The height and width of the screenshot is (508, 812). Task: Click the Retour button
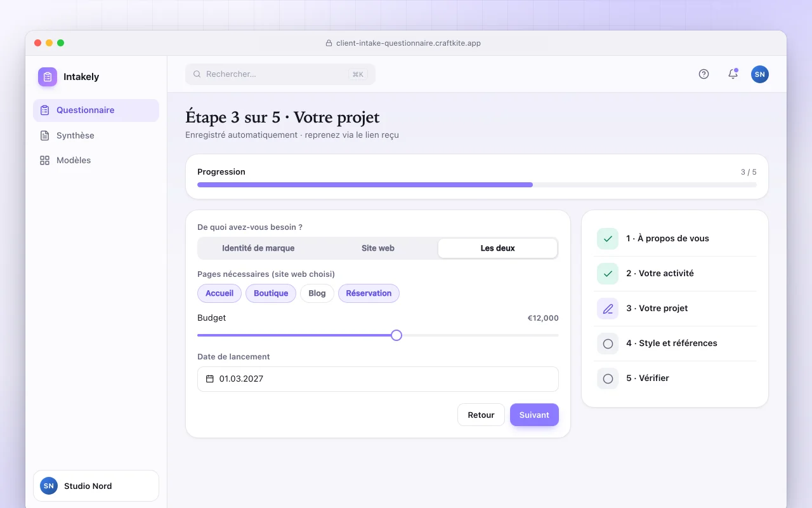481,415
